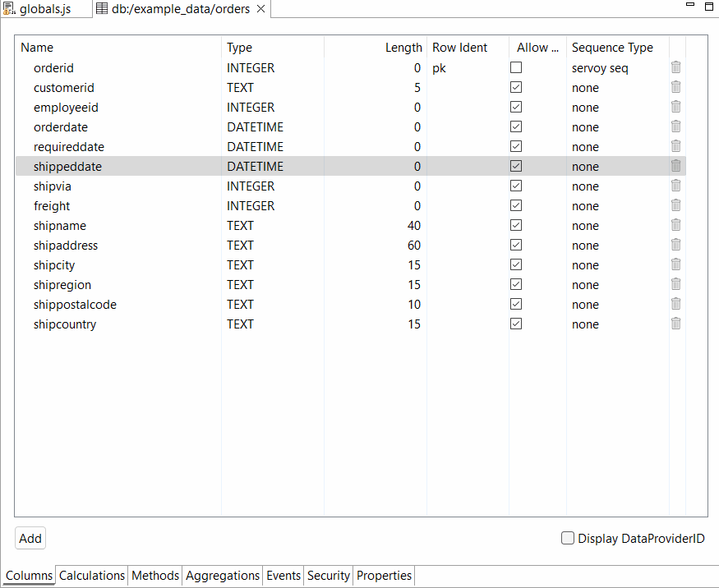Delete the orderid column via trash icon
The height and width of the screenshot is (588, 719).
675,67
